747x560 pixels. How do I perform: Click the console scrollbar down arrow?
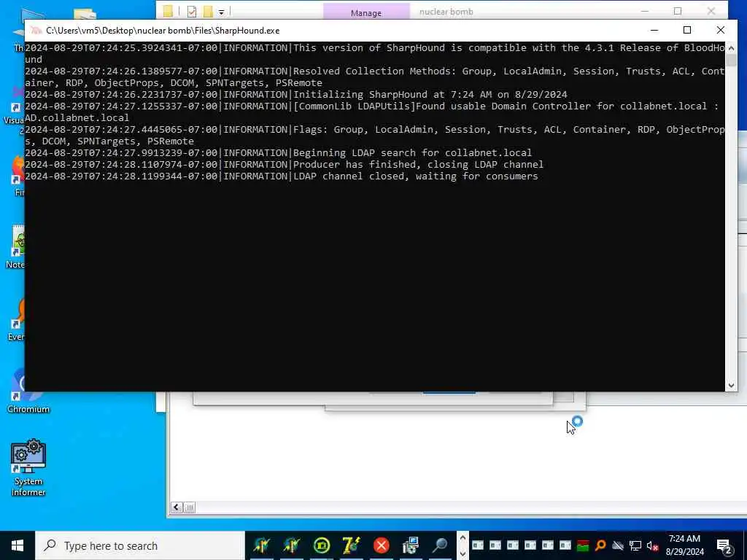[x=731, y=386]
